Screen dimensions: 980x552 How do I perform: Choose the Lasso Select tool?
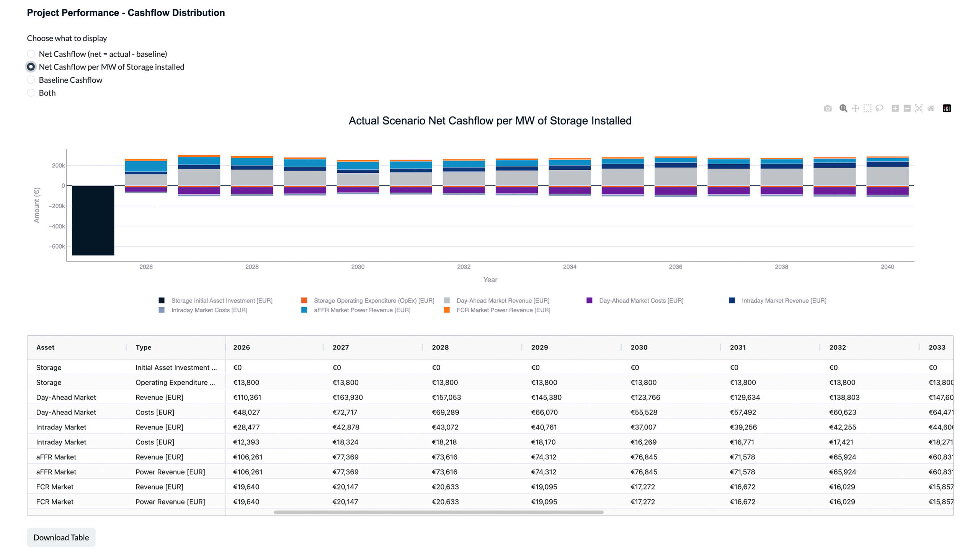tap(879, 108)
